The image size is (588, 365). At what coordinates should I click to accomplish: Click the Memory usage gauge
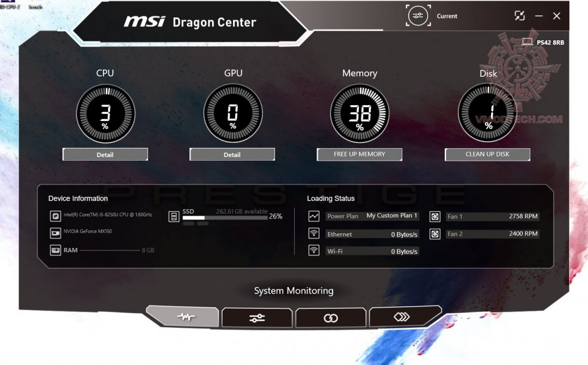[x=360, y=113]
